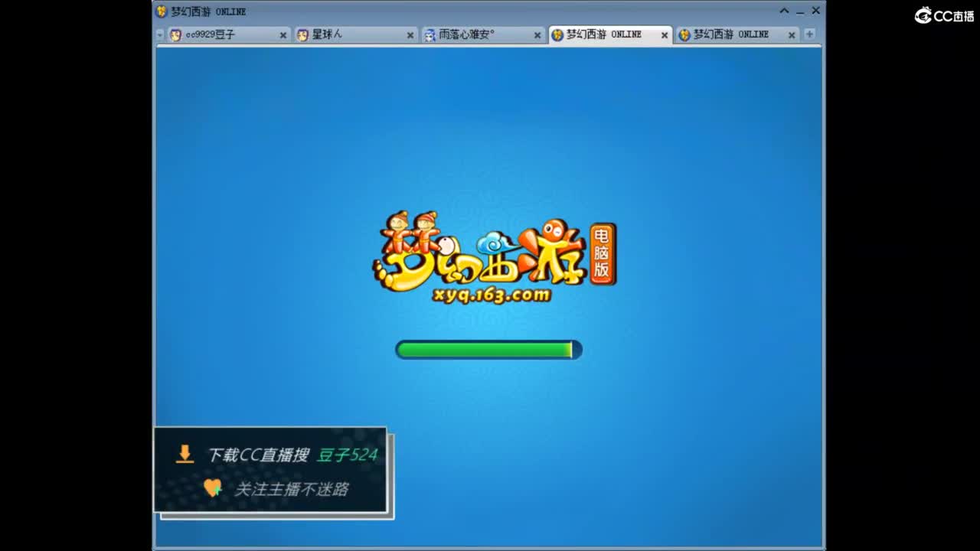Switch to the 星球ん tab
980x551 pixels.
click(x=355, y=35)
